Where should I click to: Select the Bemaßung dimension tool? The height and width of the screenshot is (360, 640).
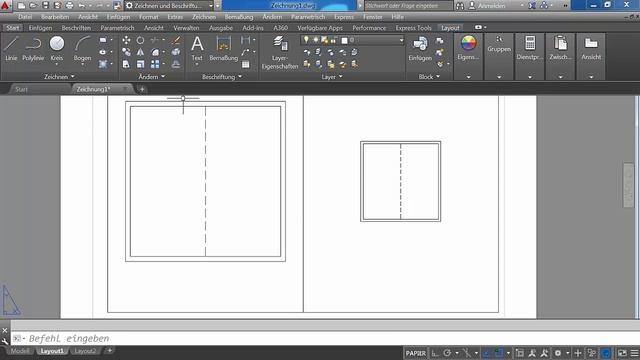(x=223, y=48)
